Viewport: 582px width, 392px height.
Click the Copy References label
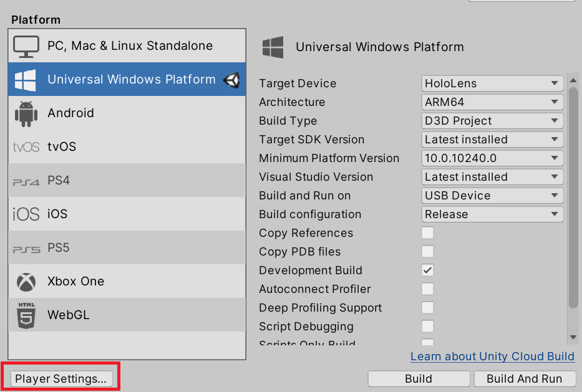click(306, 233)
